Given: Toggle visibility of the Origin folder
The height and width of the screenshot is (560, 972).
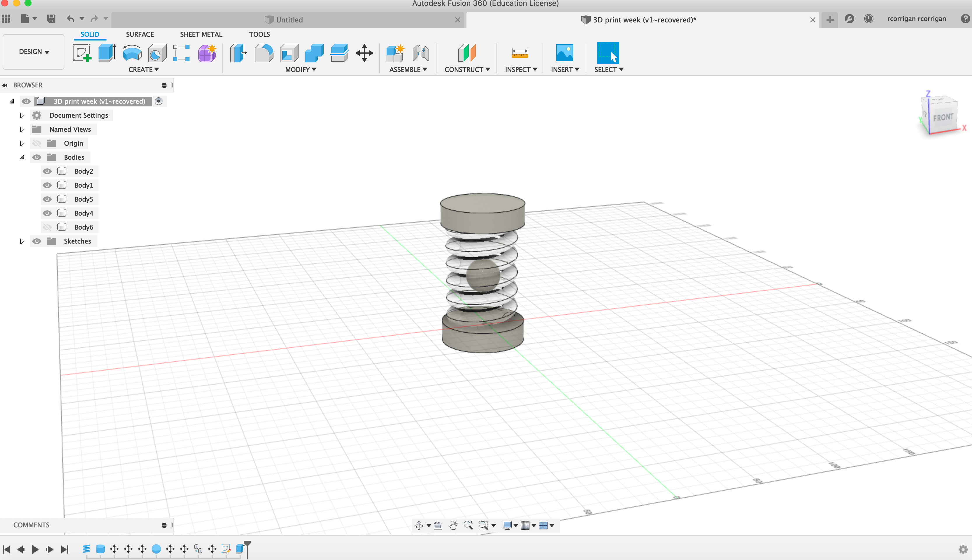Looking at the screenshot, I should pos(36,143).
